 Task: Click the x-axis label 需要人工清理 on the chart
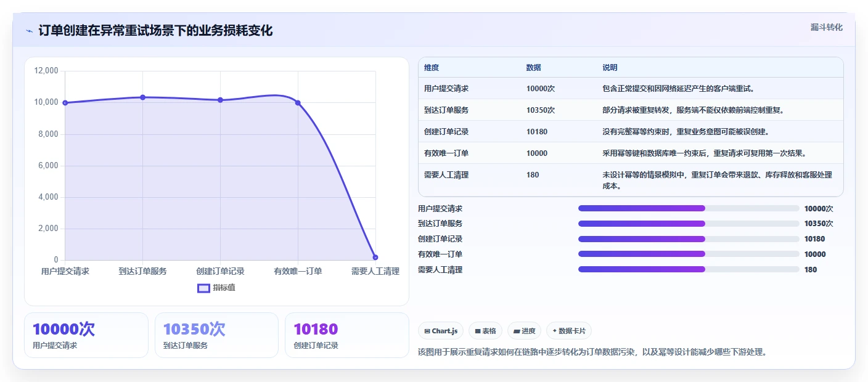(375, 271)
